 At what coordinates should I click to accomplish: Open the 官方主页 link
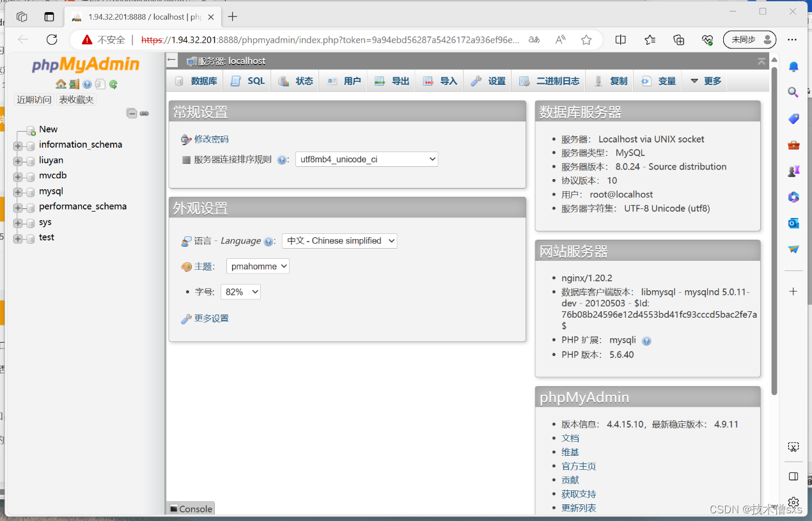tap(579, 467)
